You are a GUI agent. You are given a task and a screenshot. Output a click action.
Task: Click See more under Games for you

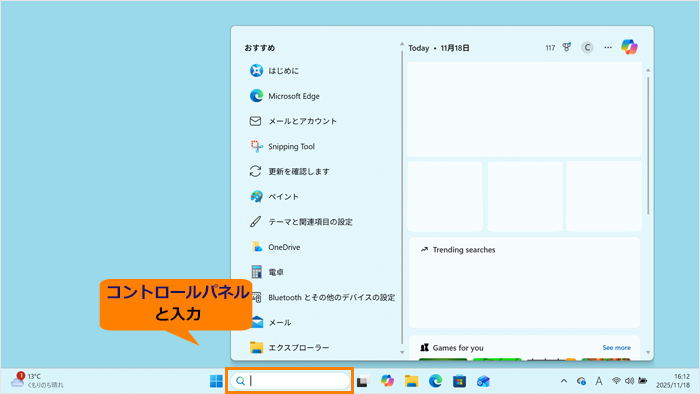pyautogui.click(x=617, y=348)
